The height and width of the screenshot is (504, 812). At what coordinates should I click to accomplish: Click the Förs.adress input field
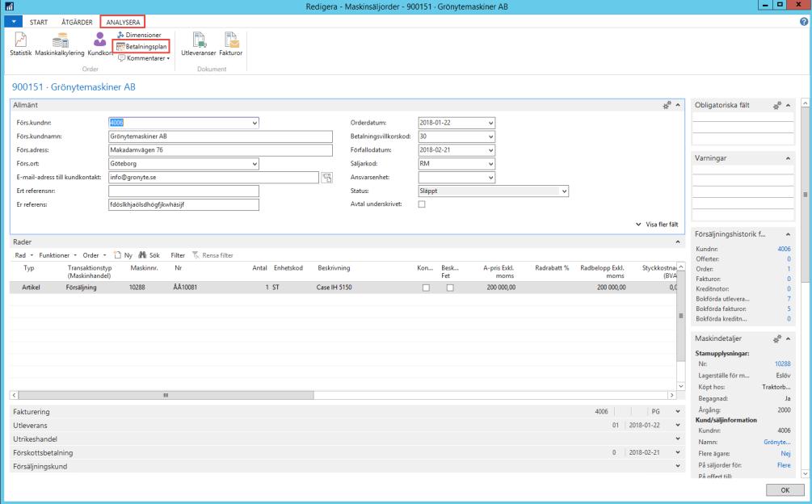[x=220, y=150]
